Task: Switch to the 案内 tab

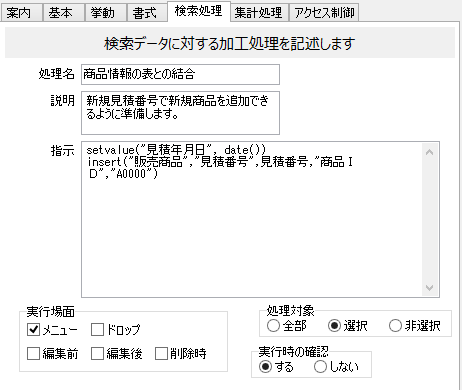Action: [21, 13]
